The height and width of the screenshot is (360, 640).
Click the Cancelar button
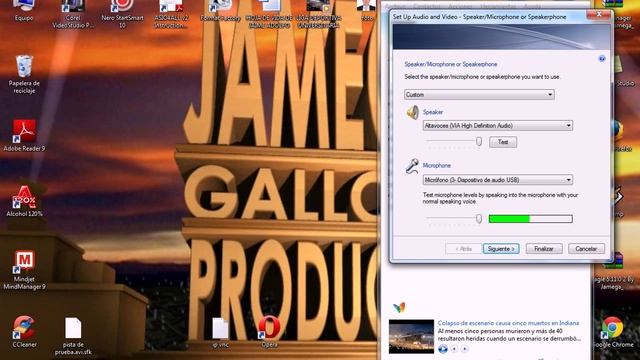pos(586,249)
